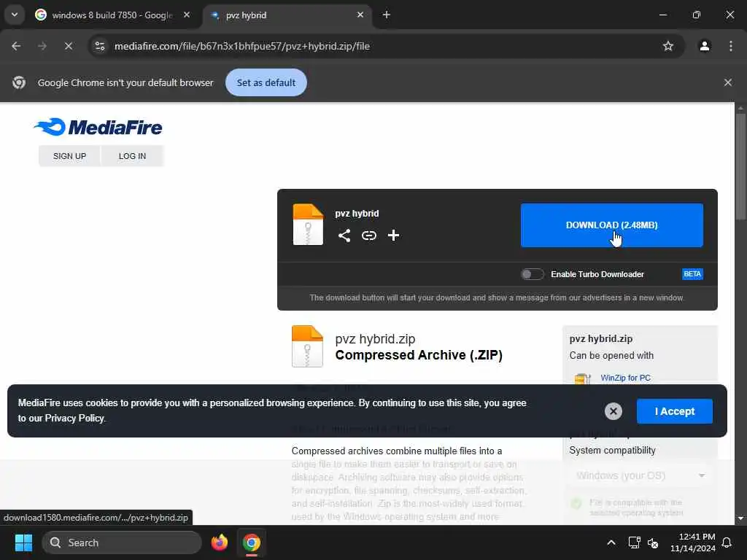Screen dimensions: 747x560
Task: Click the "Compressed Archive (.ZIP)" heading
Action: tap(419, 355)
